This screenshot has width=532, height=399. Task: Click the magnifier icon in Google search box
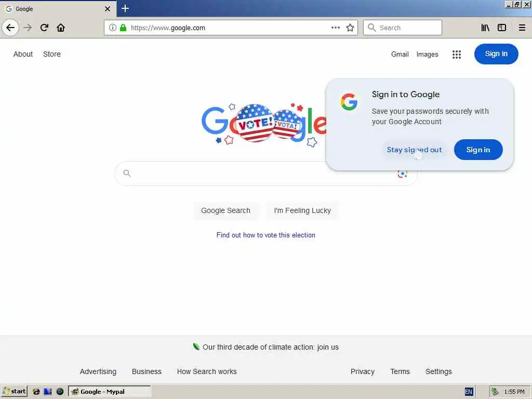(x=127, y=174)
